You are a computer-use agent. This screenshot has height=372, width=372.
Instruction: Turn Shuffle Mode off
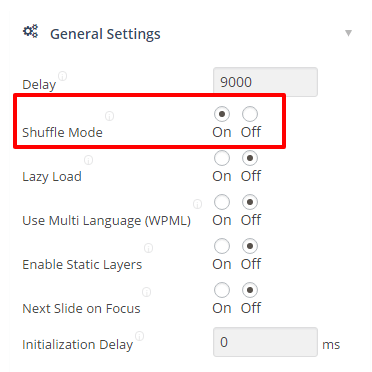pos(250,114)
